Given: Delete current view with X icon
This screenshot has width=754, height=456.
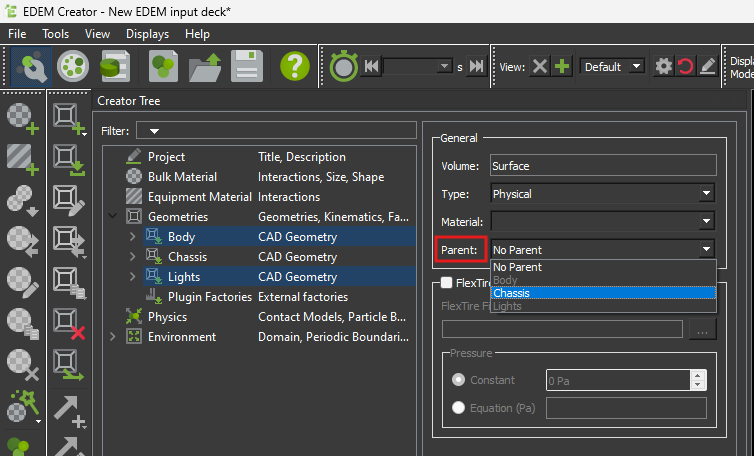Looking at the screenshot, I should click(540, 66).
